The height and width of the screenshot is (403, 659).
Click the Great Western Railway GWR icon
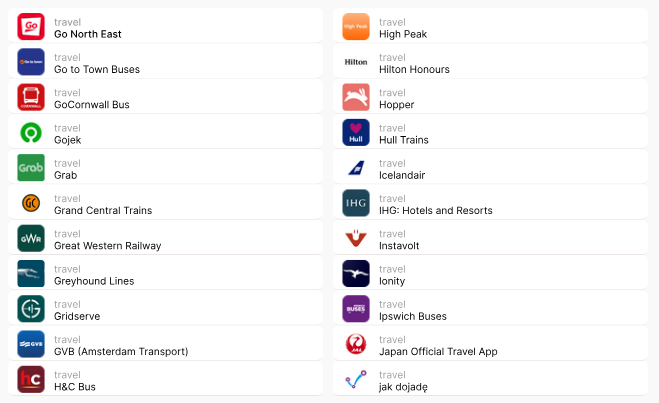[31, 239]
